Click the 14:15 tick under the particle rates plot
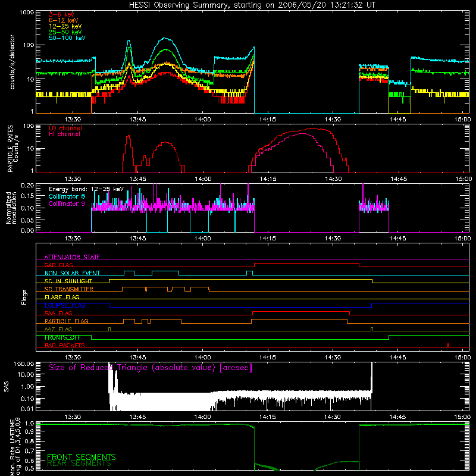This screenshot has width=476, height=476. [x=268, y=179]
